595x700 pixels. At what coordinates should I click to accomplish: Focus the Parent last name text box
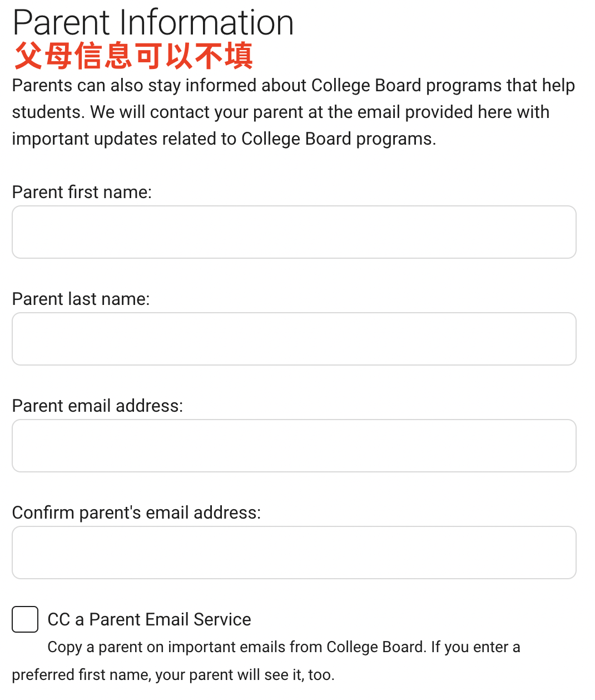(294, 339)
